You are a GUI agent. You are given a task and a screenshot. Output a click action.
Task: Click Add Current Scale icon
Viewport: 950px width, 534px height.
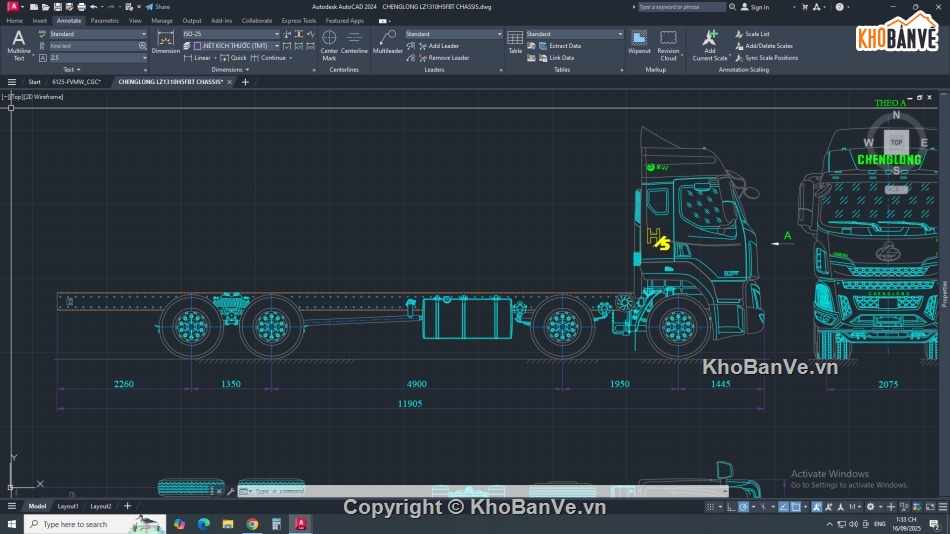pyautogui.click(x=709, y=45)
